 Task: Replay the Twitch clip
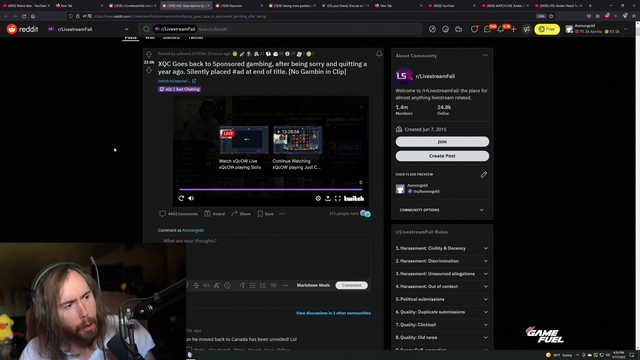click(181, 198)
